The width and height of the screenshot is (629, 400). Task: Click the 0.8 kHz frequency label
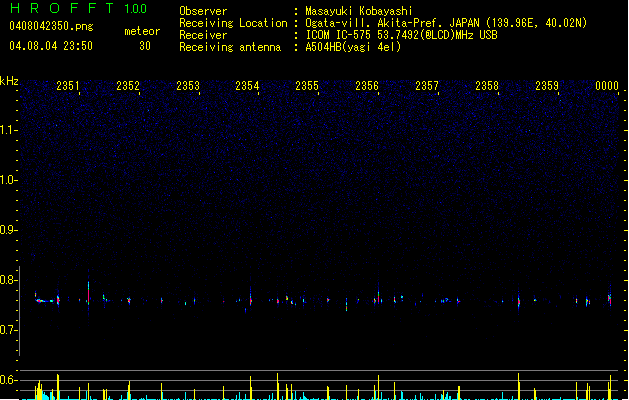[8, 280]
